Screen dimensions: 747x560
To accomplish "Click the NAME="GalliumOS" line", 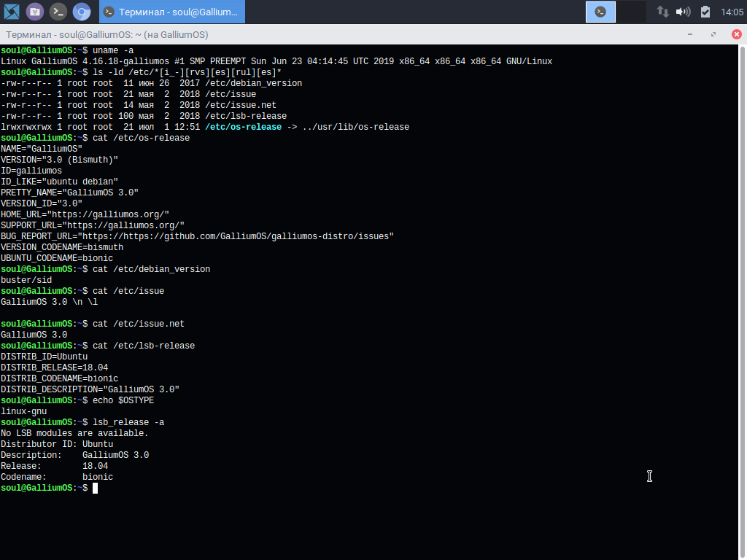I will (42, 149).
